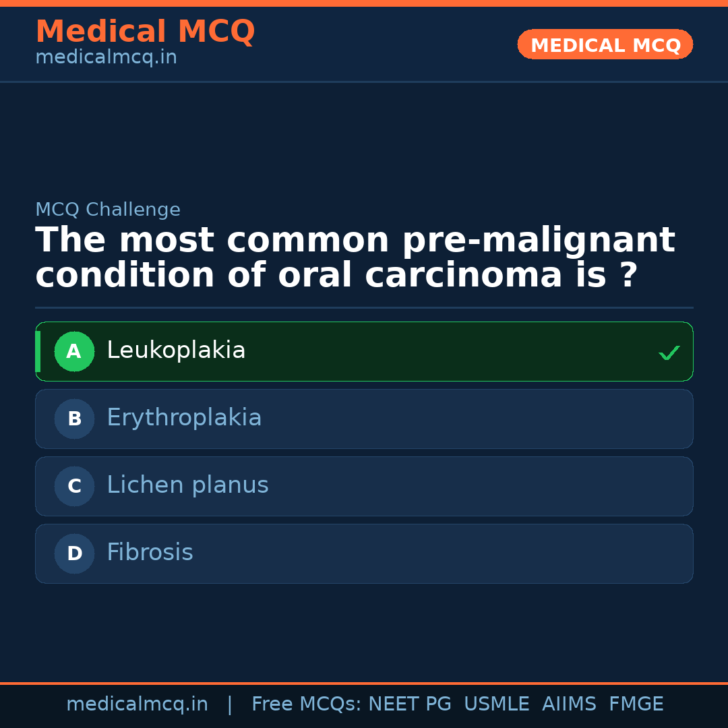Choose the Lichen planus answer

pyautogui.click(x=364, y=486)
